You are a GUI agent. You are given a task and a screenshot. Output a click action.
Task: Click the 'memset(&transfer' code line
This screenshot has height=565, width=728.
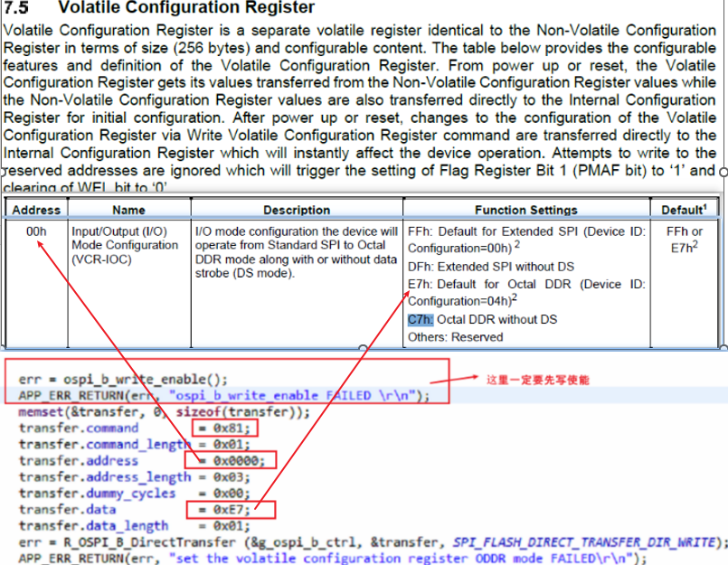tap(164, 412)
